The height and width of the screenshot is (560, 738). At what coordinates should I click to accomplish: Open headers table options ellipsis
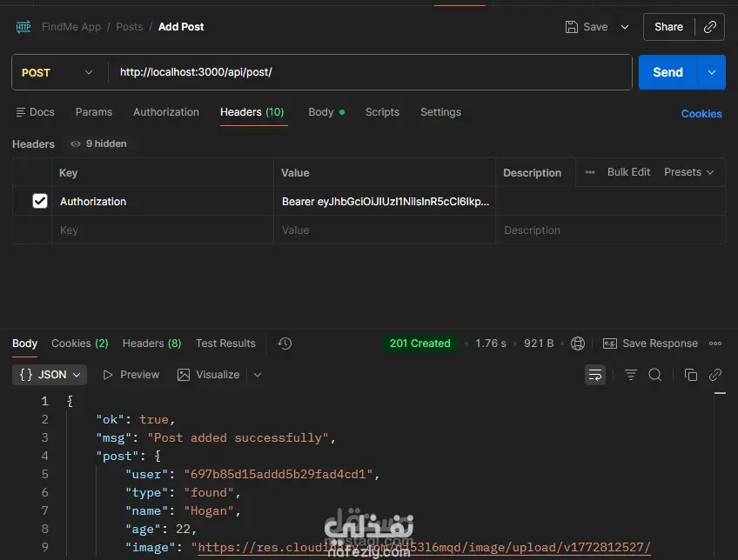point(590,172)
